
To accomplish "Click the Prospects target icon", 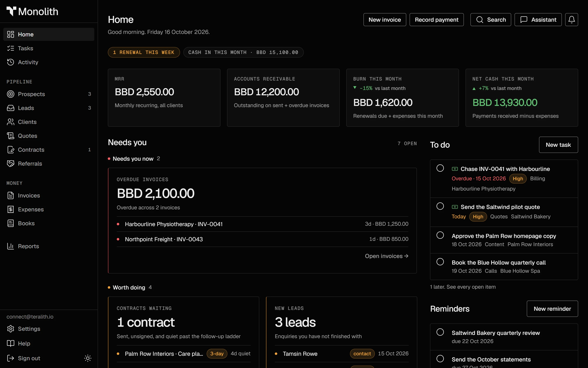I will (x=10, y=94).
